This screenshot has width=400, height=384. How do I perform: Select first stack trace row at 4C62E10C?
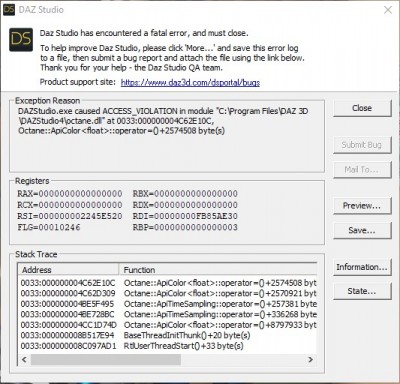pos(167,283)
